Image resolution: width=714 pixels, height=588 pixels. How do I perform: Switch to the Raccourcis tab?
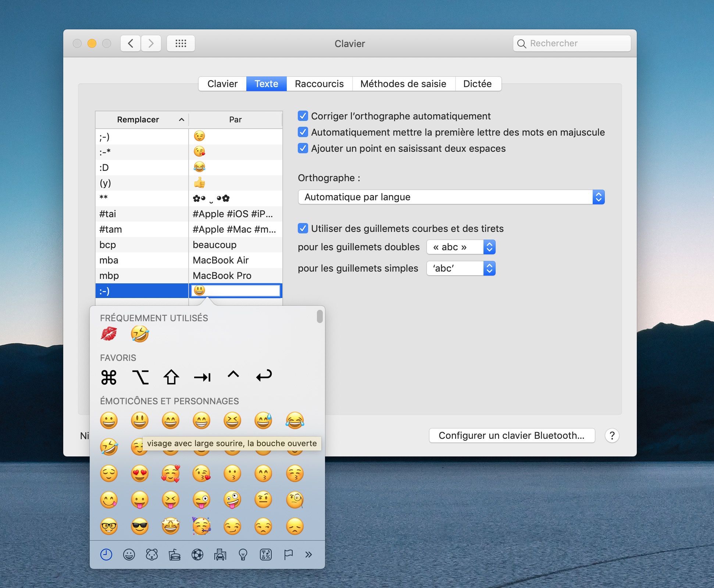tap(319, 84)
